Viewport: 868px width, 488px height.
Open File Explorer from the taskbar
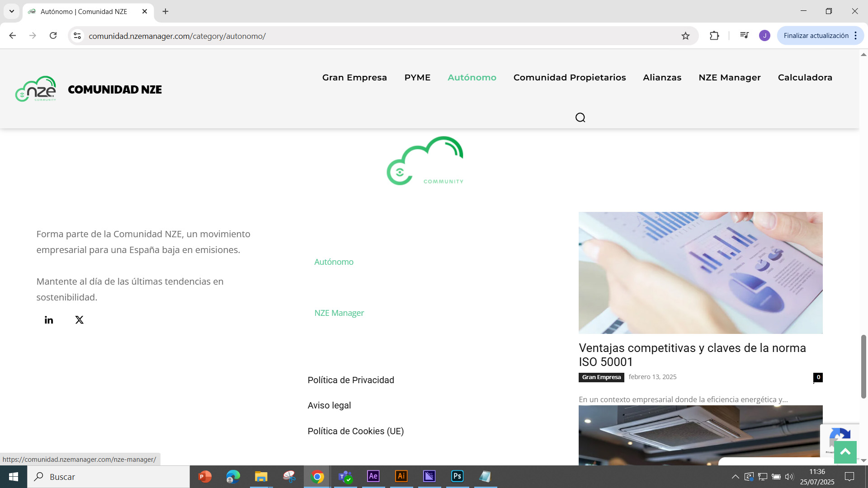(261, 477)
